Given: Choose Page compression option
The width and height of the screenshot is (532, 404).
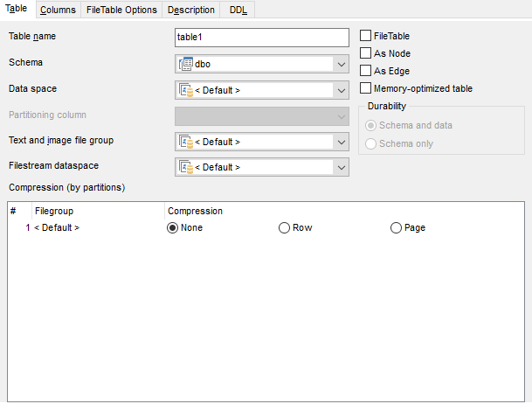Looking at the screenshot, I should (x=397, y=228).
